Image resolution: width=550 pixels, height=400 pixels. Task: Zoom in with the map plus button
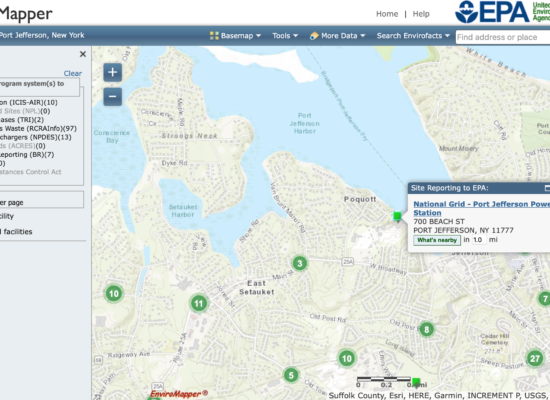coord(113,72)
